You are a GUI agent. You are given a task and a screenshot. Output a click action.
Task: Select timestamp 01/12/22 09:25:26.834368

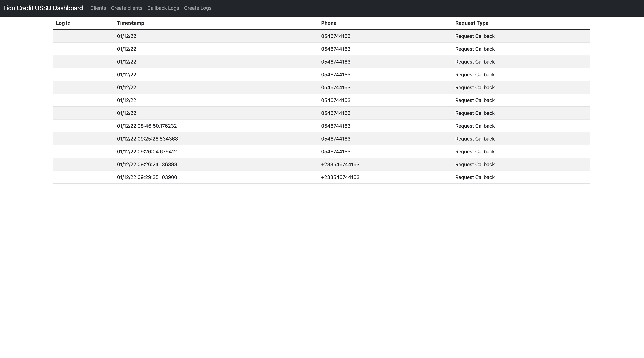[x=147, y=139]
